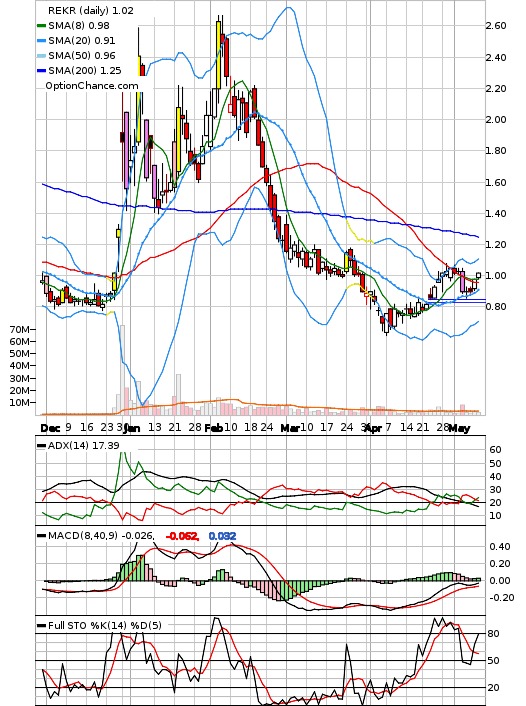Click the green SMA(8) legend swatch
526x706 pixels.
click(x=41, y=26)
